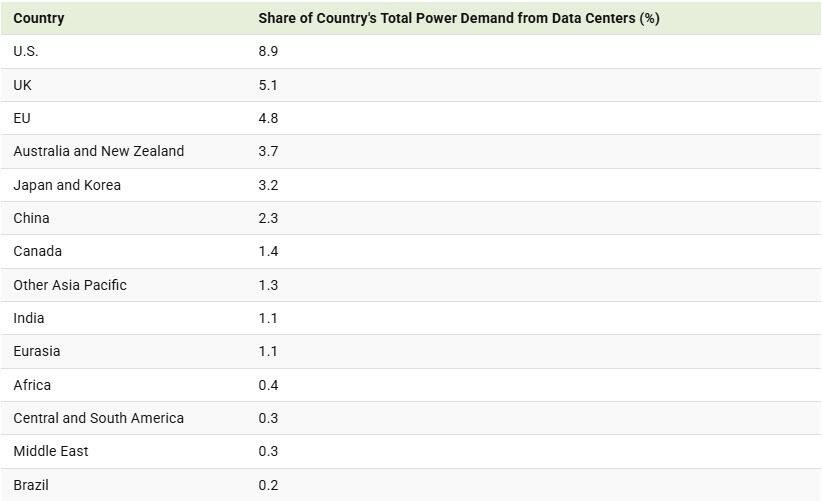The width and height of the screenshot is (822, 501).
Task: Select the U.S. row label
Action: tap(26, 51)
